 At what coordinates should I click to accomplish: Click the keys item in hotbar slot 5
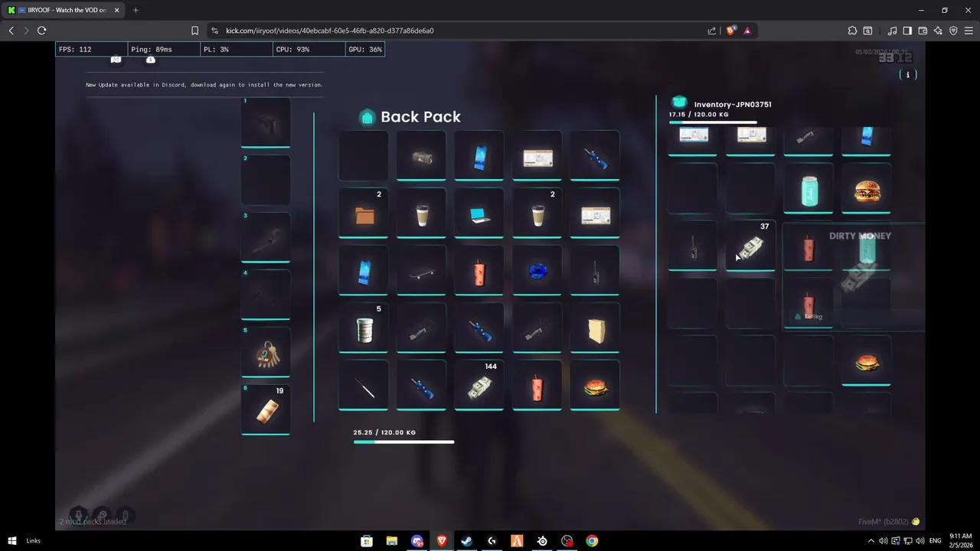point(266,352)
